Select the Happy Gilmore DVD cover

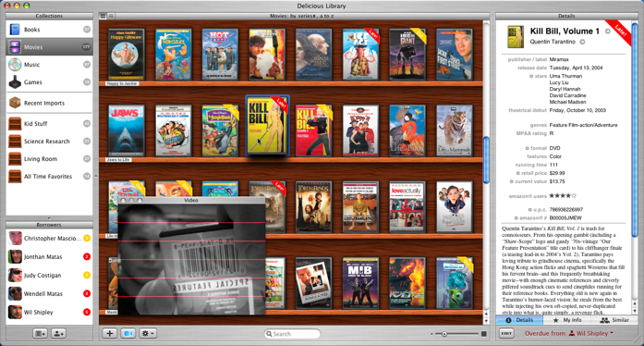[x=127, y=54]
